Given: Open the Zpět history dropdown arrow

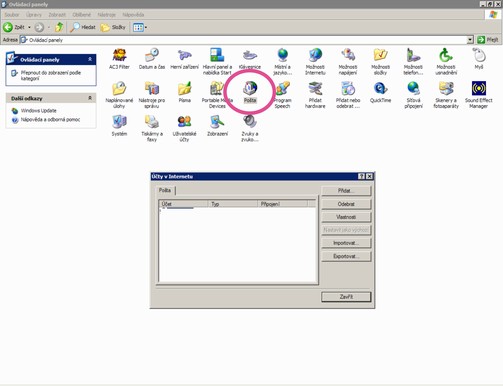Looking at the screenshot, I should [x=29, y=27].
